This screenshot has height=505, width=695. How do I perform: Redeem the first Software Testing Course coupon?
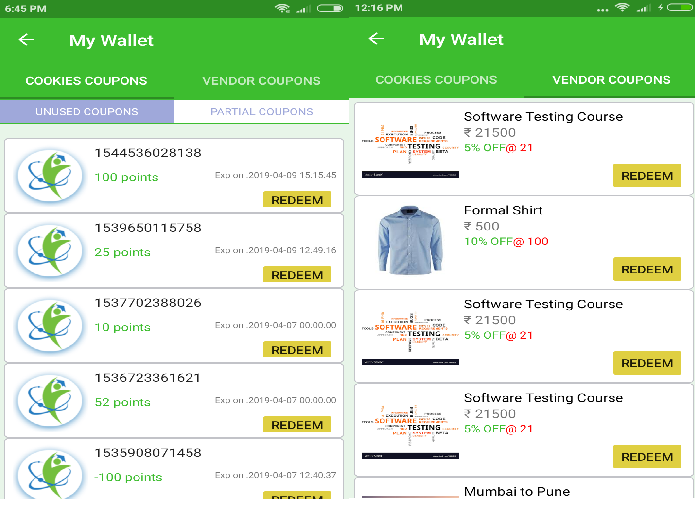click(646, 176)
